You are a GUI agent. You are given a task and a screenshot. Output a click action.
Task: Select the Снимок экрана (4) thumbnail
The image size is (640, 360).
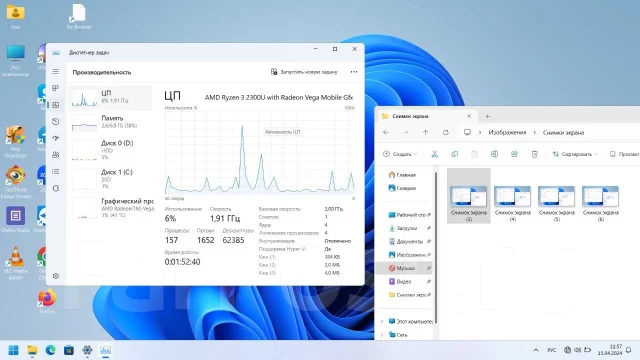513,202
